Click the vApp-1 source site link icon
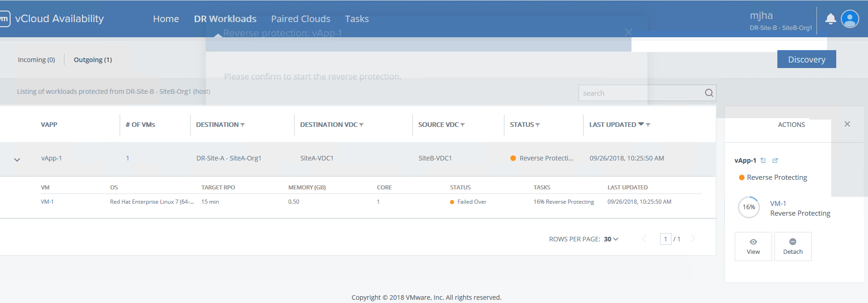The width and height of the screenshot is (868, 303). (763, 160)
